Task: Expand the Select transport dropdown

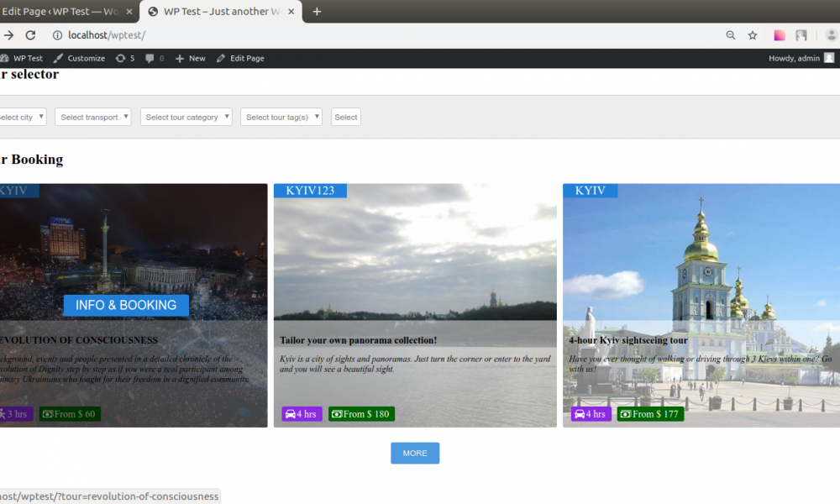Action: tap(93, 117)
